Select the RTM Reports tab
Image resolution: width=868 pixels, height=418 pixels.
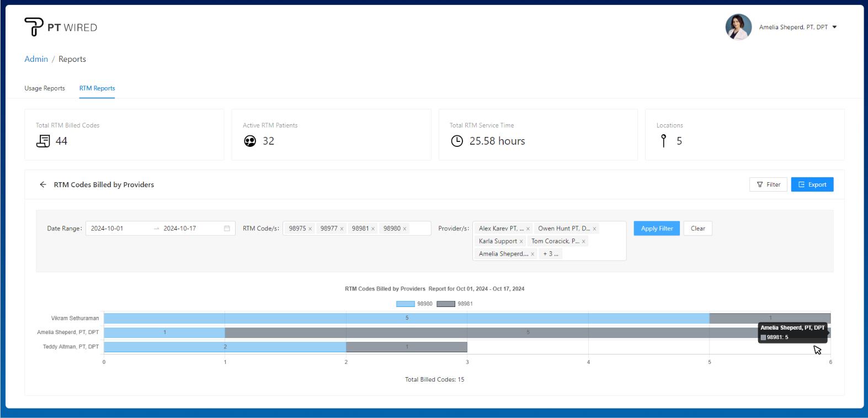click(97, 88)
